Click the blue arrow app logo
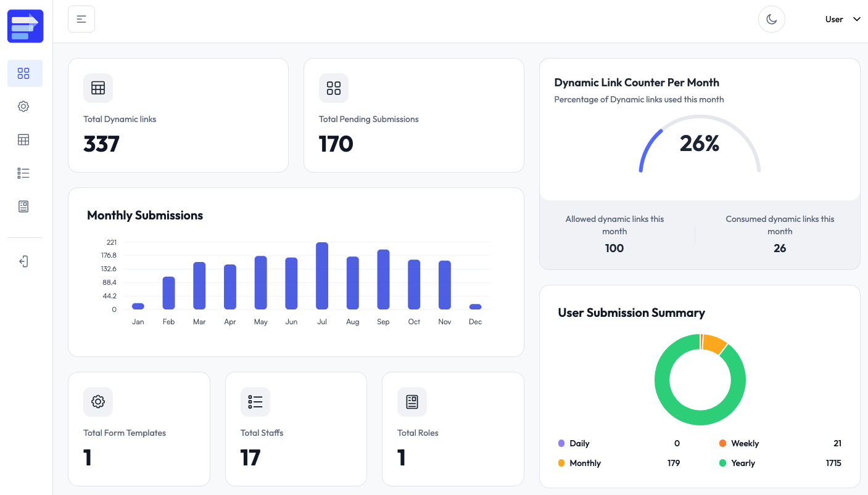The image size is (868, 495). (25, 26)
